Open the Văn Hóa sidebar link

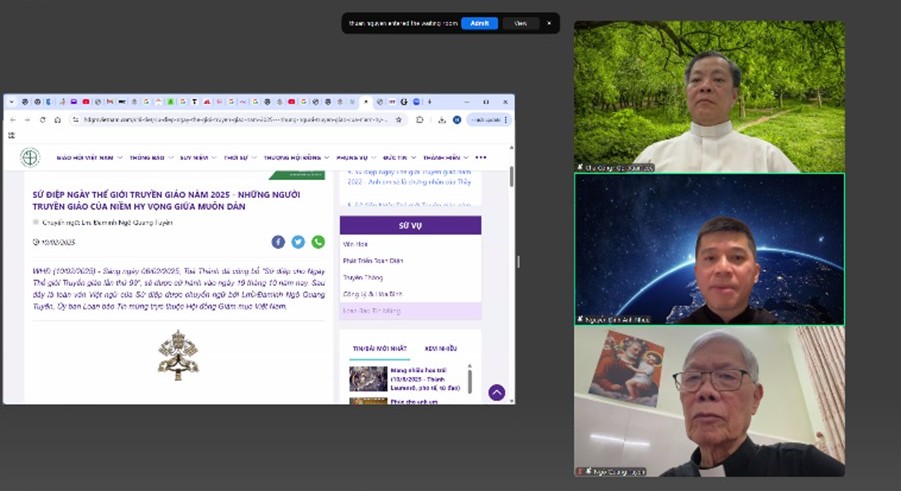tap(355, 244)
